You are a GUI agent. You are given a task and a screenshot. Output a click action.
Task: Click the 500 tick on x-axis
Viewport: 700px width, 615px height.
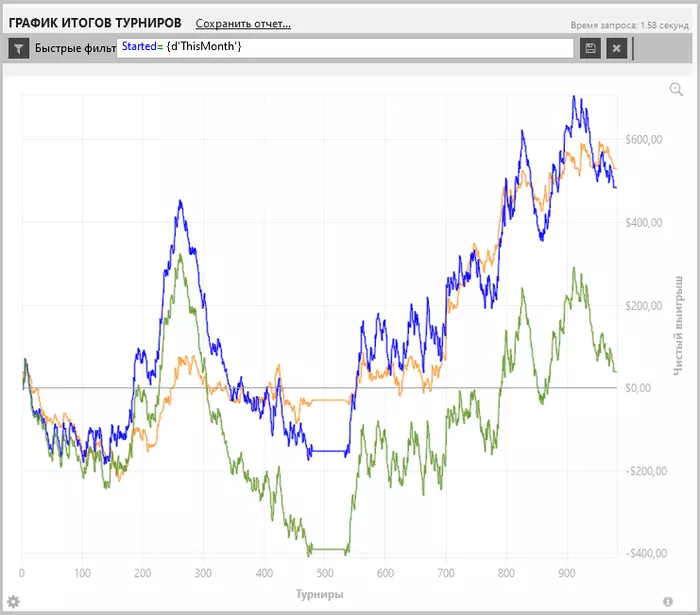(325, 573)
